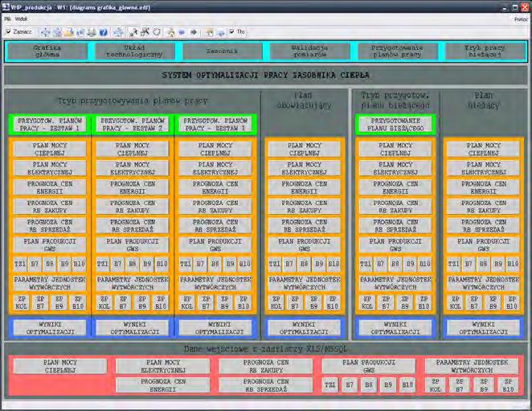Screen dimensions: 532x411
Task: Click TZ1 in the Zestaw 1 column
Action: 20,264
